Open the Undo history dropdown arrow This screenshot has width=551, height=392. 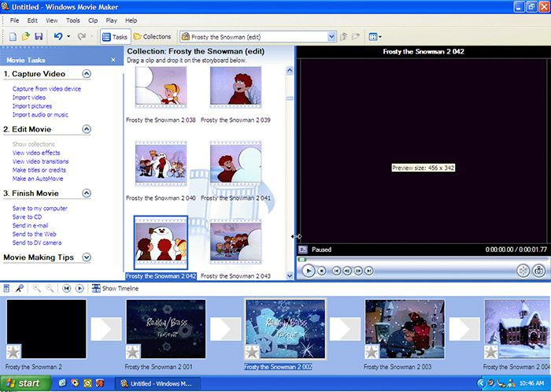(68, 36)
